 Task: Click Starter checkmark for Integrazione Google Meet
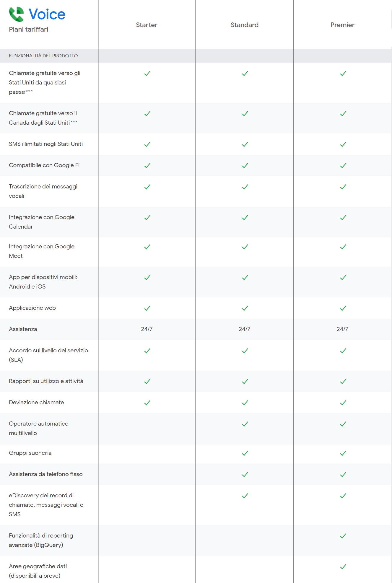click(147, 247)
